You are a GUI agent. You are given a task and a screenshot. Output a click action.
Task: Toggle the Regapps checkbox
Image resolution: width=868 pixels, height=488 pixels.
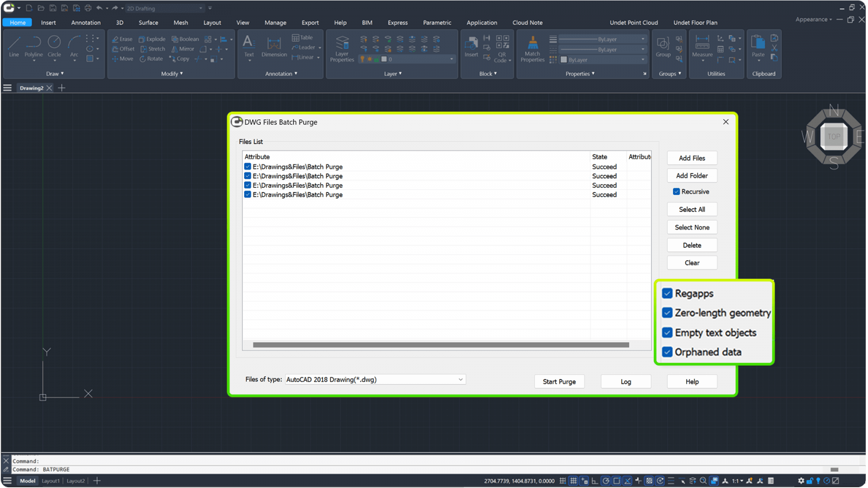pos(667,293)
